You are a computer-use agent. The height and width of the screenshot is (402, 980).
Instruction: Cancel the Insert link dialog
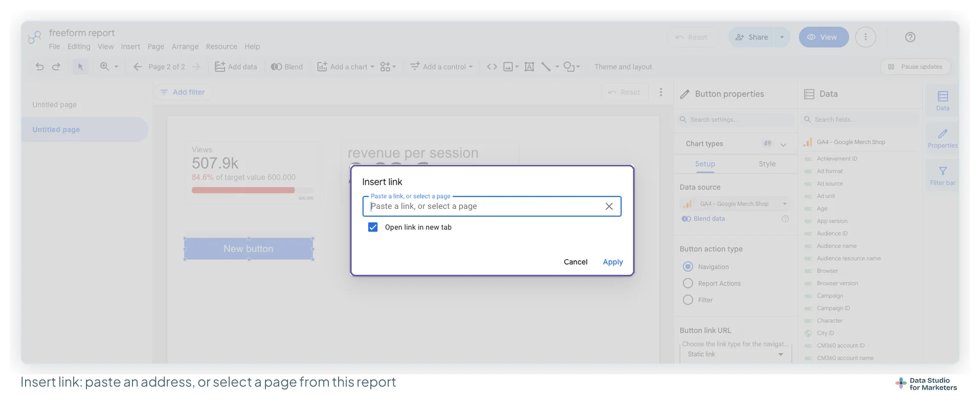(x=575, y=262)
